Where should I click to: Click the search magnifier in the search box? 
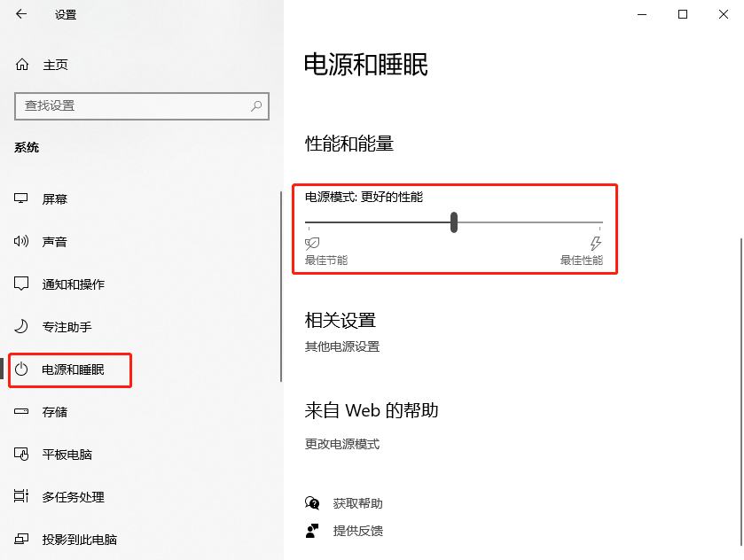(255, 106)
